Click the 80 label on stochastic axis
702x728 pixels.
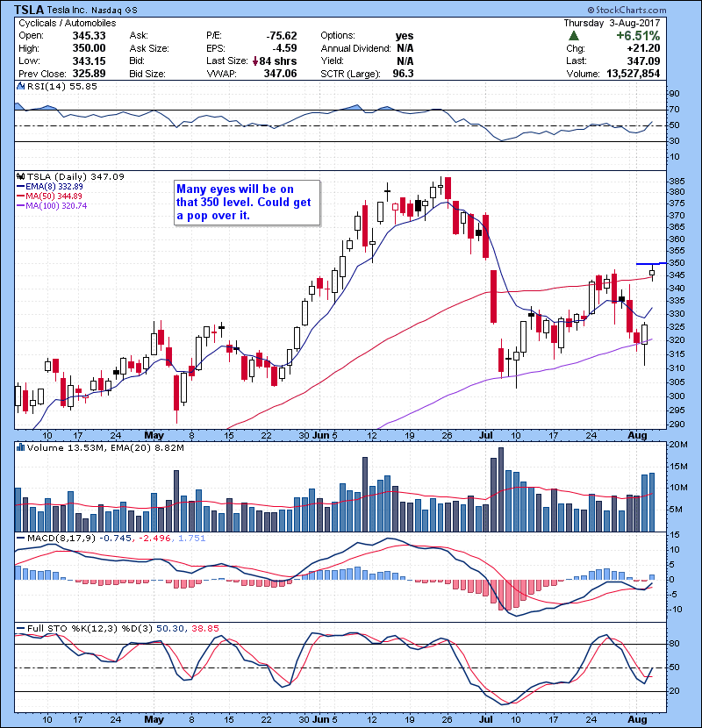[x=674, y=644]
